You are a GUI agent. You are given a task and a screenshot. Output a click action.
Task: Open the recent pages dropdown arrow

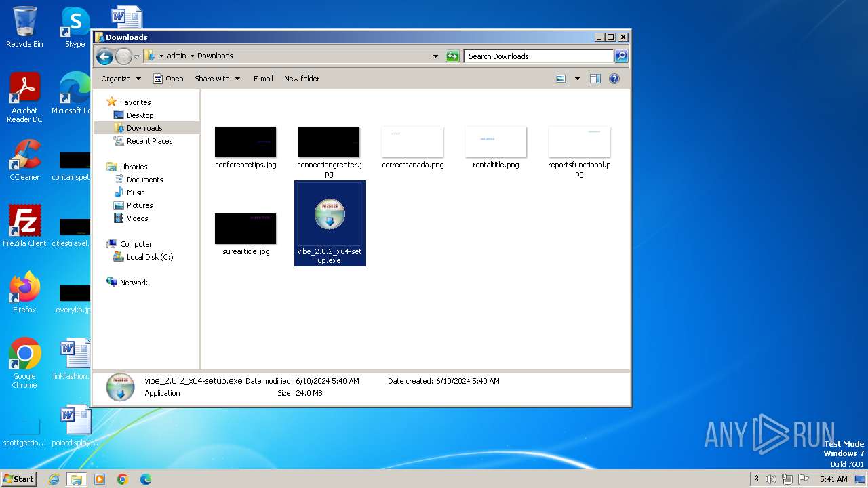(x=136, y=56)
